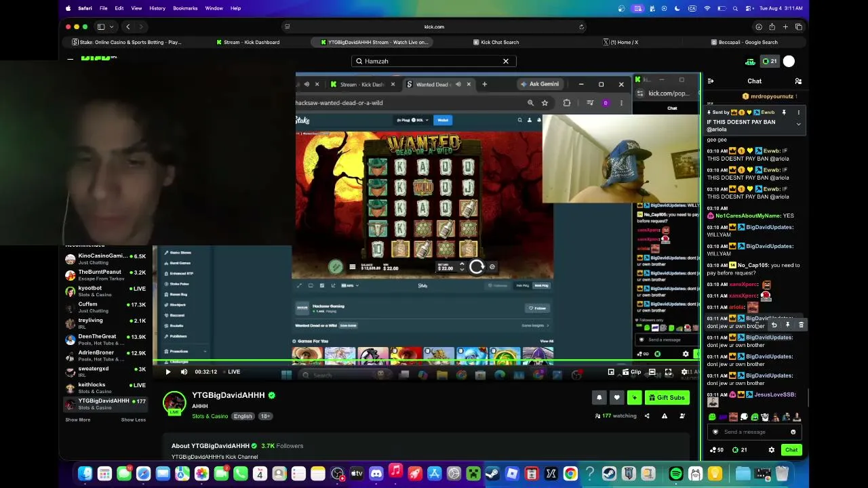
Task: Open chat settings gear icon
Action: (x=771, y=449)
